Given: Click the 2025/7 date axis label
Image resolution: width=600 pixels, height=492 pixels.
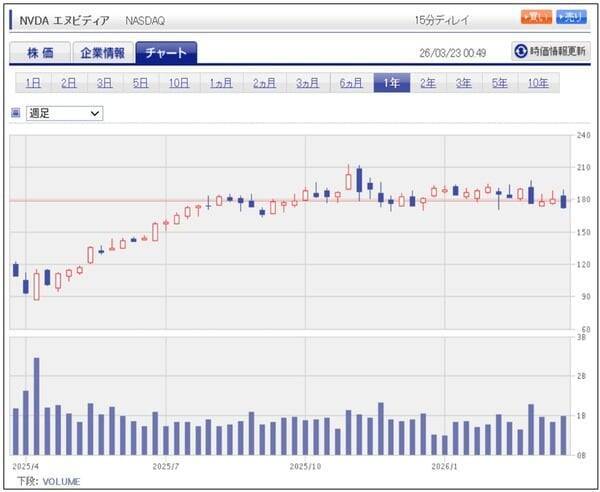Looking at the screenshot, I should tap(166, 466).
